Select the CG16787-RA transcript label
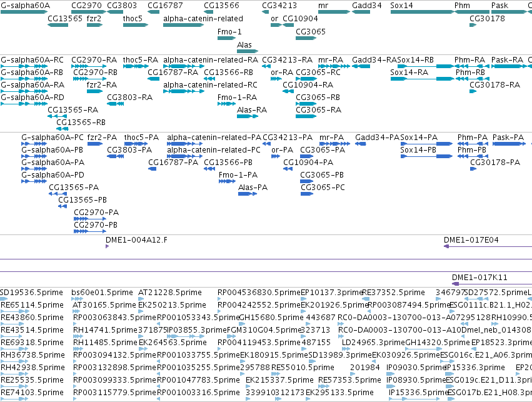Screen dimensions: 532x402 pos(173,73)
